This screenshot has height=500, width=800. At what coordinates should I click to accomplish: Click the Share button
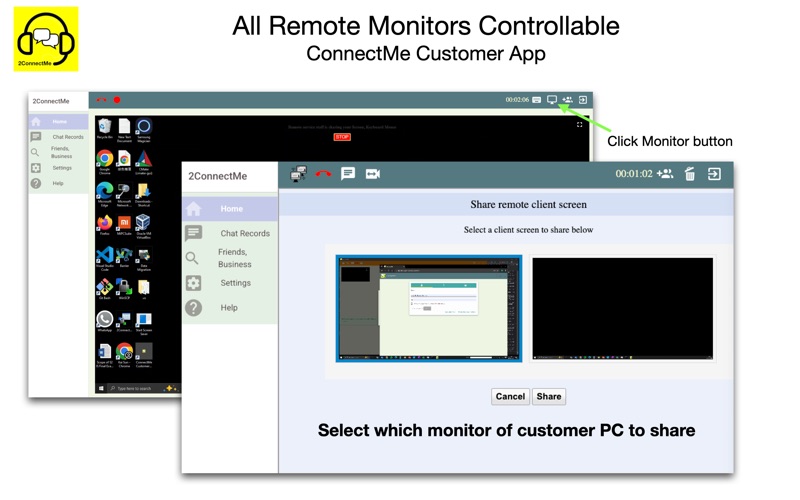(549, 396)
